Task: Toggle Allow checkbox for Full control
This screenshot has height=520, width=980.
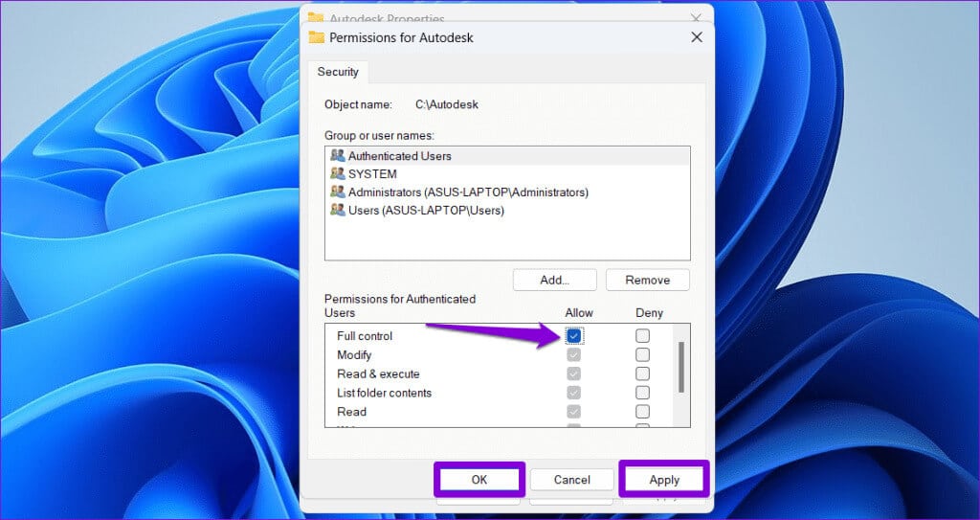Action: (x=574, y=336)
